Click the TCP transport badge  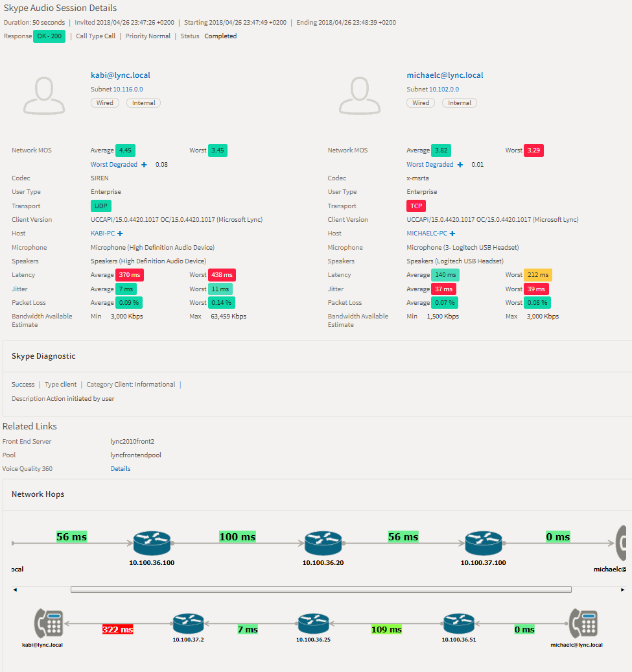click(x=416, y=206)
